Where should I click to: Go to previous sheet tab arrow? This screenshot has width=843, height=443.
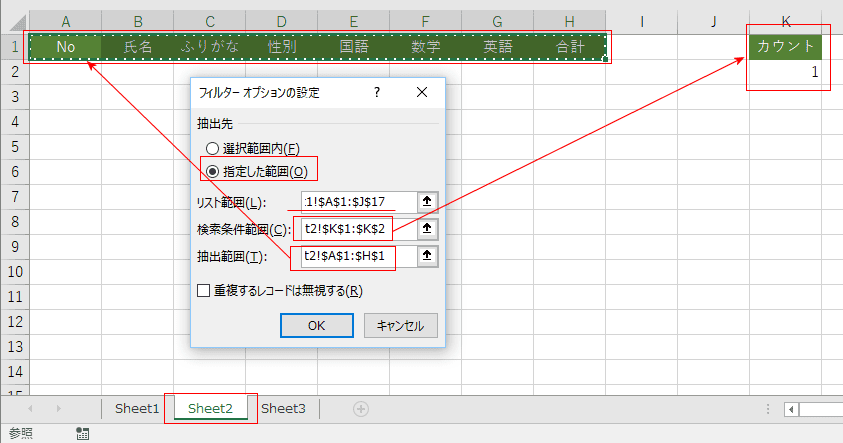(30, 409)
